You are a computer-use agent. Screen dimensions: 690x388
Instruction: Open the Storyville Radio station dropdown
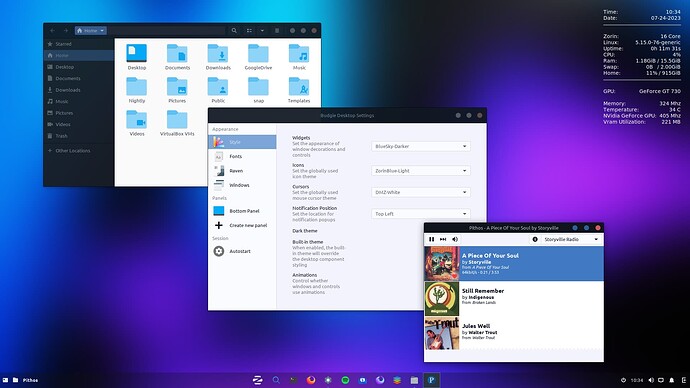tap(571, 239)
